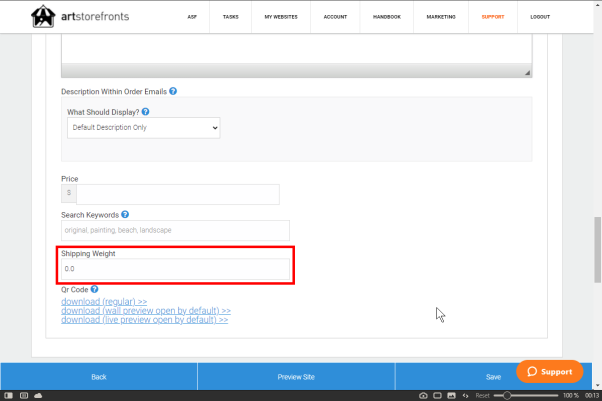This screenshot has width=602, height=401.
Task: Click the code brackets icon in status bar
Action: pyautogui.click(x=465, y=395)
